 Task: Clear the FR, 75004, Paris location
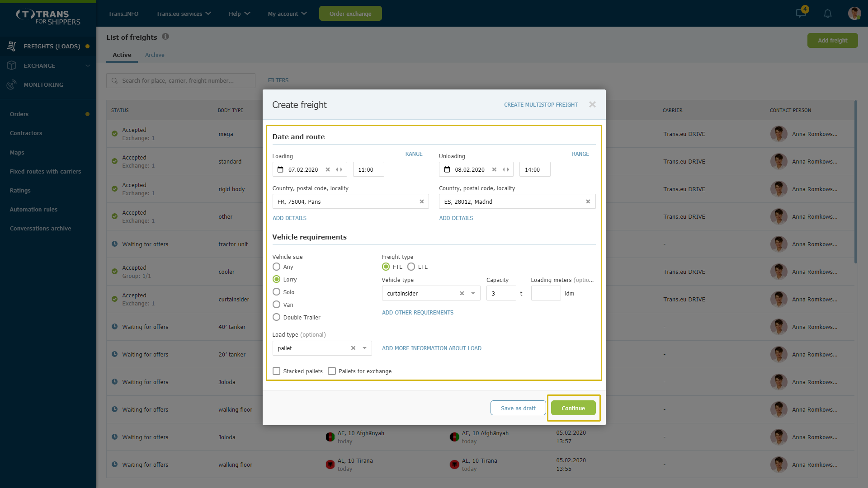click(422, 202)
